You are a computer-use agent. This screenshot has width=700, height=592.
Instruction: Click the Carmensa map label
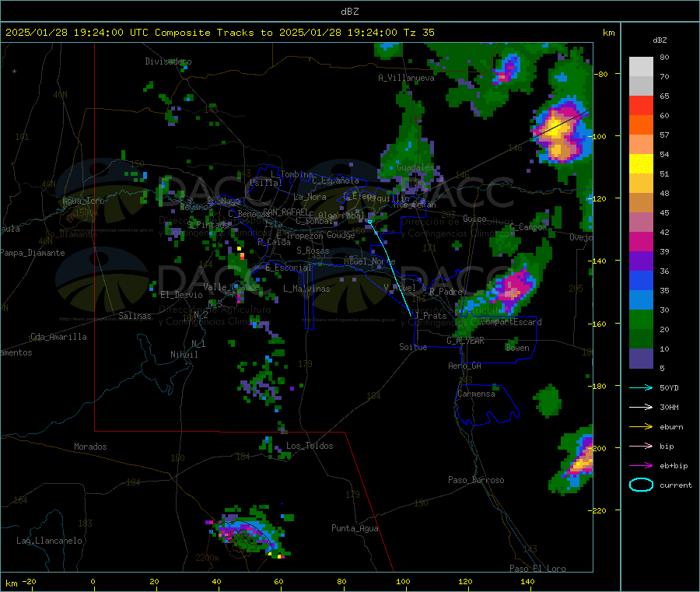(x=476, y=394)
